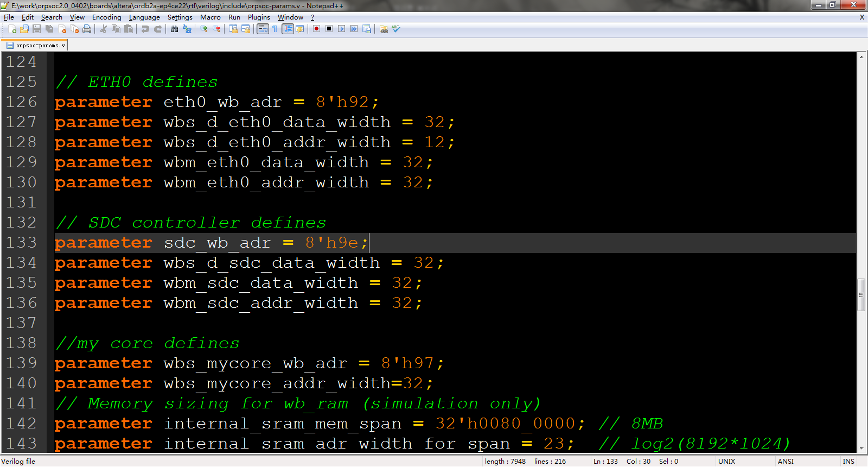
Task: Open the Search menu
Action: coord(52,17)
